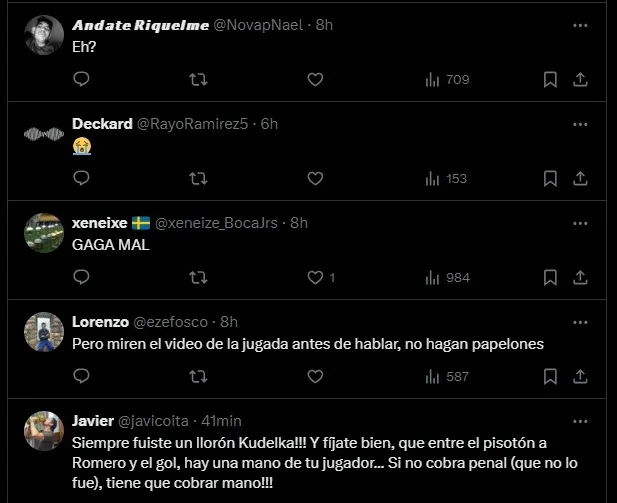View analytics showing 984 views
Viewport: 617px width, 503px height.
(x=447, y=277)
